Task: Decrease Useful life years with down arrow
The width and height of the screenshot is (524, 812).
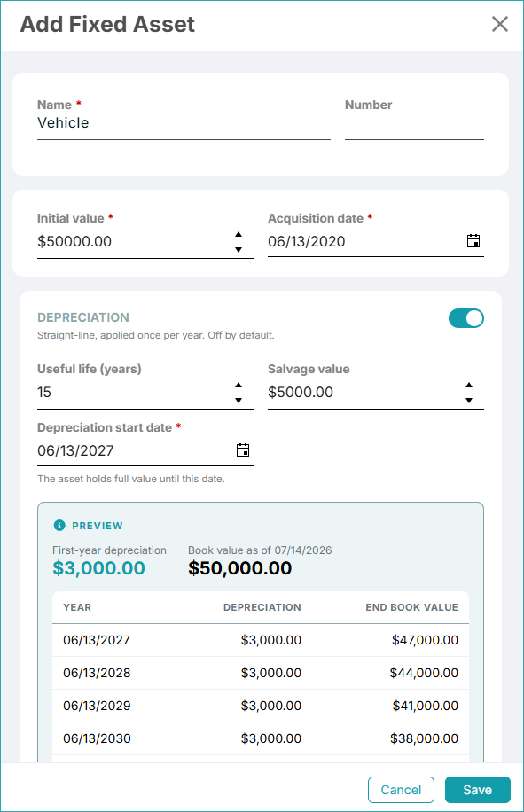Action: click(239, 401)
